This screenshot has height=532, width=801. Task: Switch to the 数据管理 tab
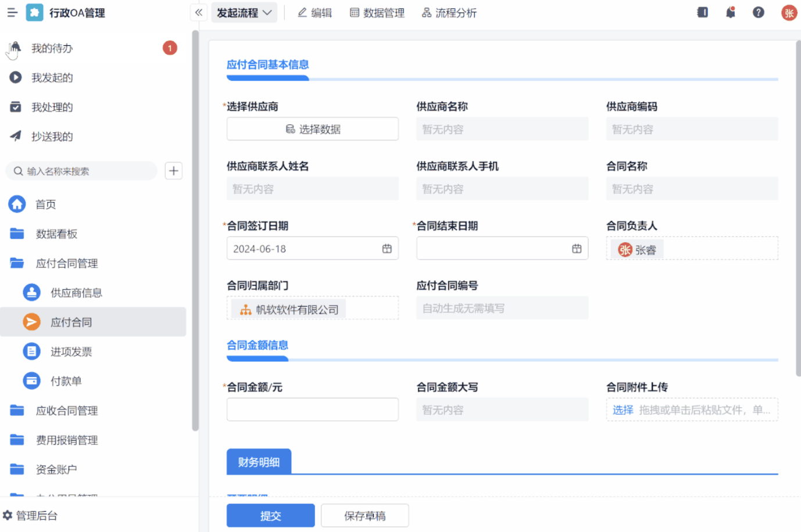pyautogui.click(x=377, y=13)
